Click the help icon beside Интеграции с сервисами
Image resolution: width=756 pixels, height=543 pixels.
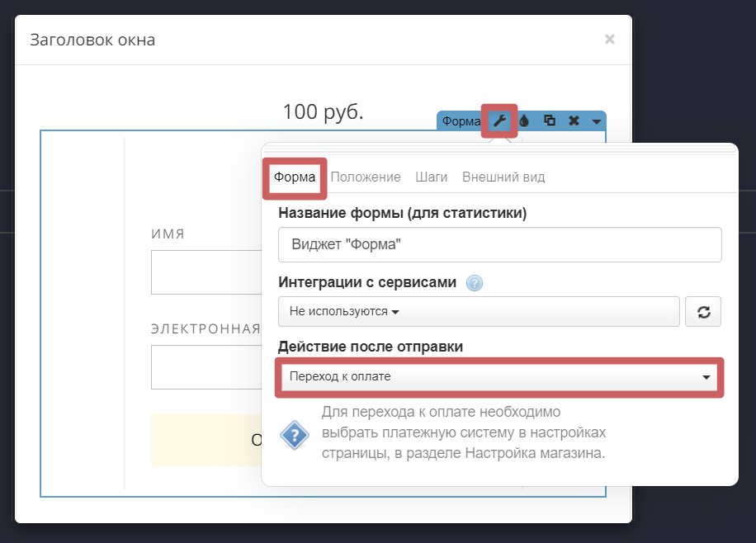tap(474, 283)
